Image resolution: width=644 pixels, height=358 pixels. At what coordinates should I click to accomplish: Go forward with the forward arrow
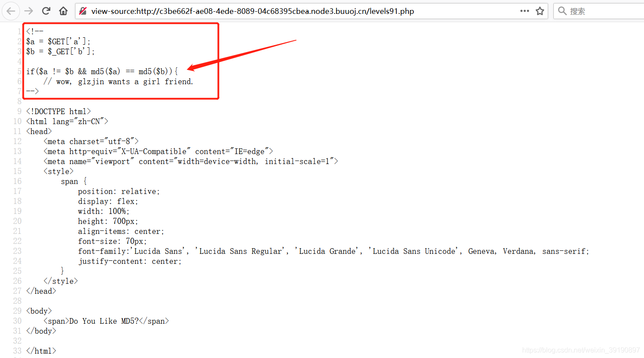coord(29,11)
